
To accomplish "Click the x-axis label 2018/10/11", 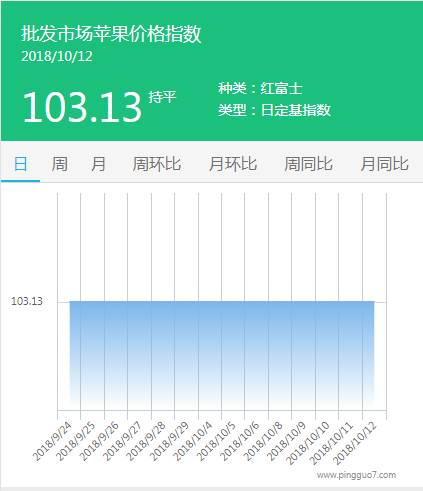I will pyautogui.click(x=332, y=443).
